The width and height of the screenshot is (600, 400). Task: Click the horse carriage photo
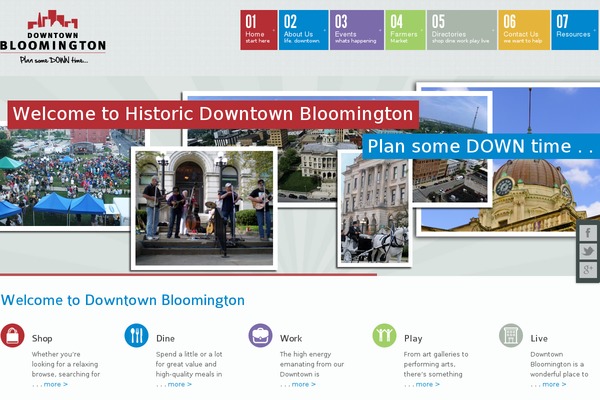[x=374, y=209]
